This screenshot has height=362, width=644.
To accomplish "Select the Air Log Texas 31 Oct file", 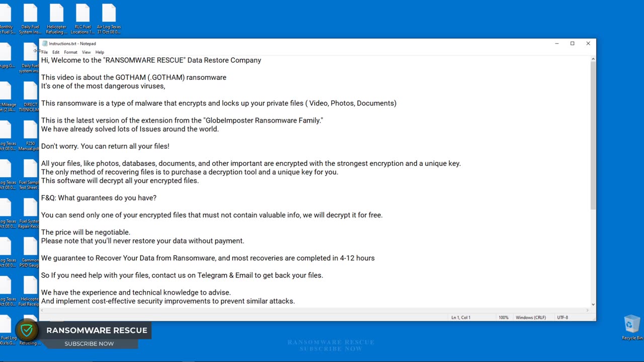I will pos(109,19).
